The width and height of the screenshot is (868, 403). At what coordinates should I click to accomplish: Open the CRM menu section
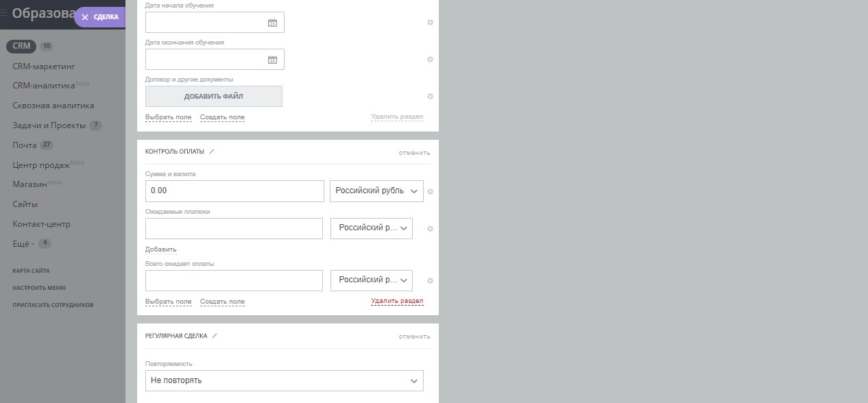pyautogui.click(x=21, y=47)
